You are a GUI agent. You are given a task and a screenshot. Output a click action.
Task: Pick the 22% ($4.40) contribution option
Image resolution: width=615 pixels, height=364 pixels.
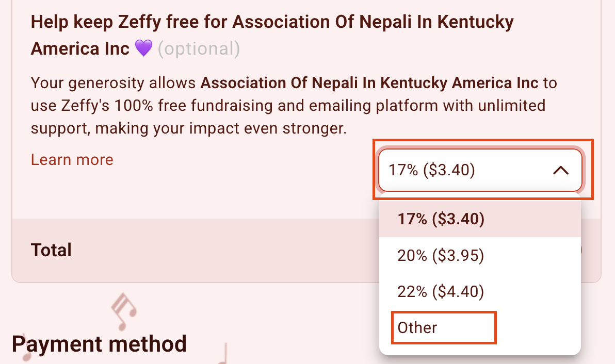pos(480,291)
